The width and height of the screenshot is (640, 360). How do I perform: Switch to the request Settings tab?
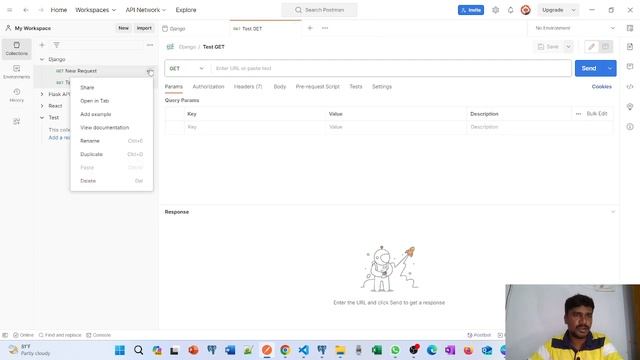coord(382,87)
